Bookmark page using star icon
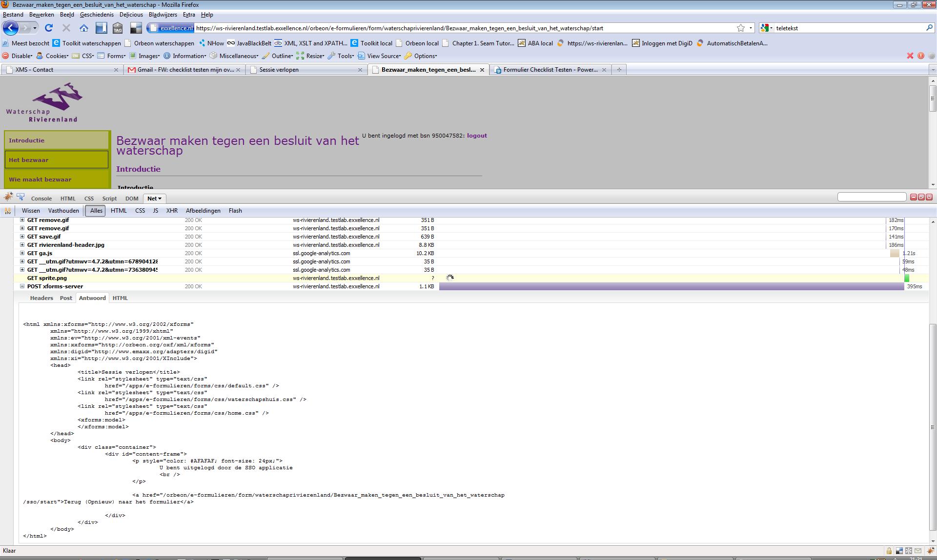Viewport: 937px width, 560px height. pyautogui.click(x=740, y=28)
